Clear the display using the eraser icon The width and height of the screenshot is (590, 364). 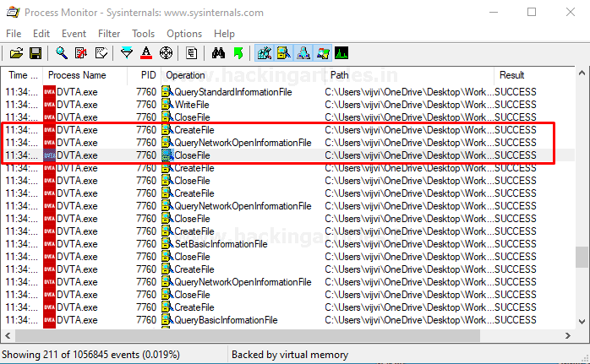101,53
